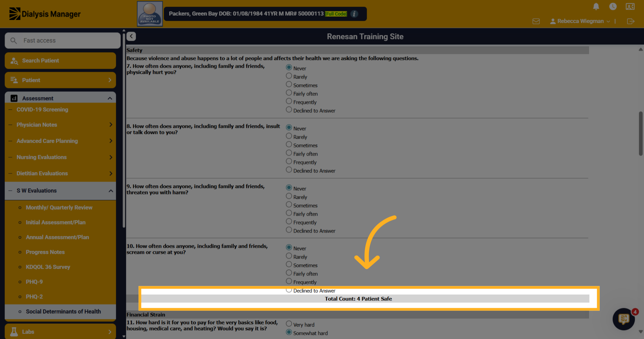Click the Labs flask icon
The height and width of the screenshot is (339, 644).
[x=14, y=332]
